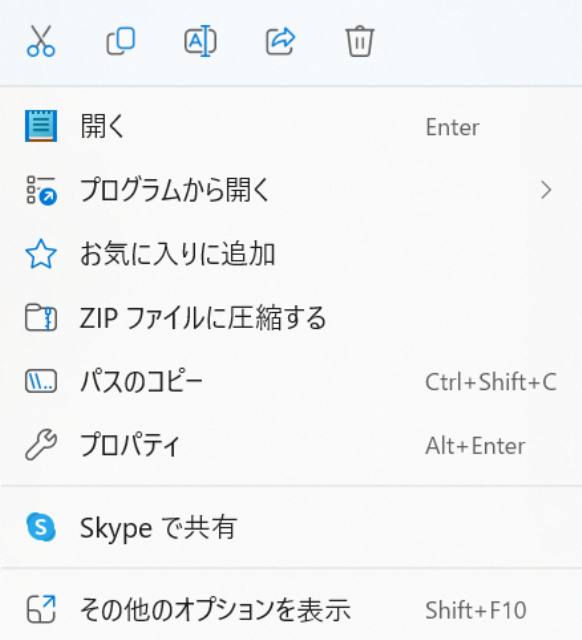Choose ZIP ファイルに圧縮する
Image resolution: width=582 pixels, height=640 pixels.
coord(291,318)
